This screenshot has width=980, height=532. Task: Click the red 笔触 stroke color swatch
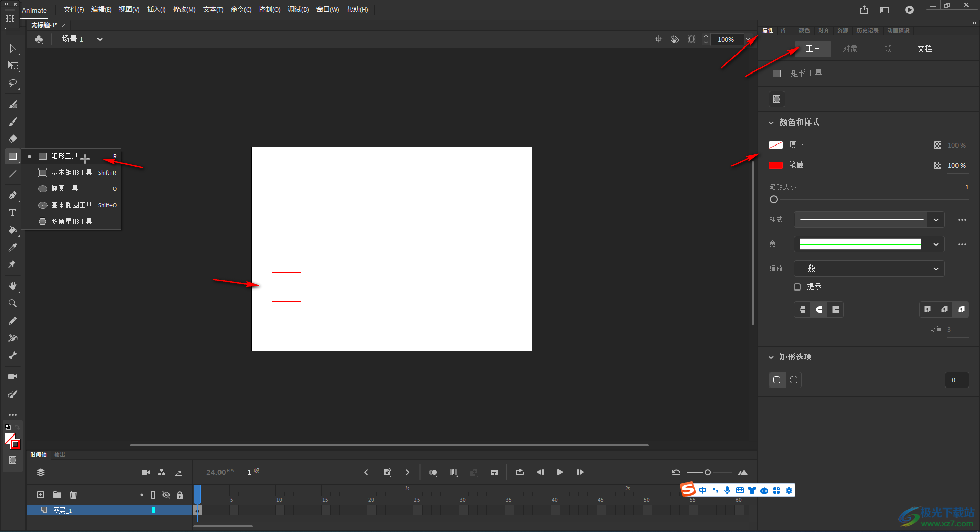(x=776, y=165)
